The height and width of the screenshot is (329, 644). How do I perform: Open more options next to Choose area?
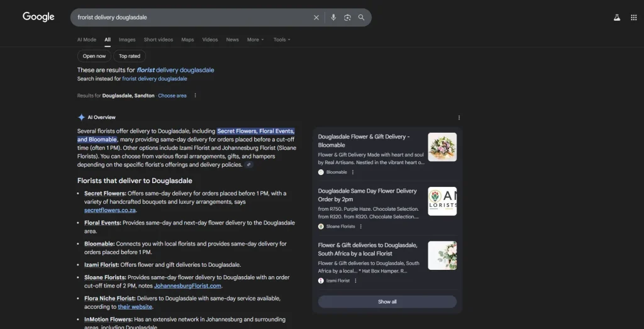195,96
